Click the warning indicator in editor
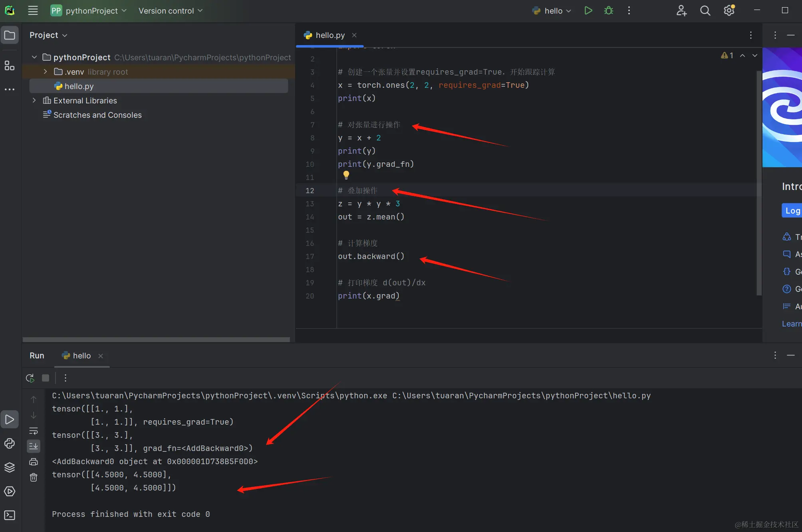The height and width of the screenshot is (532, 802). pos(727,55)
